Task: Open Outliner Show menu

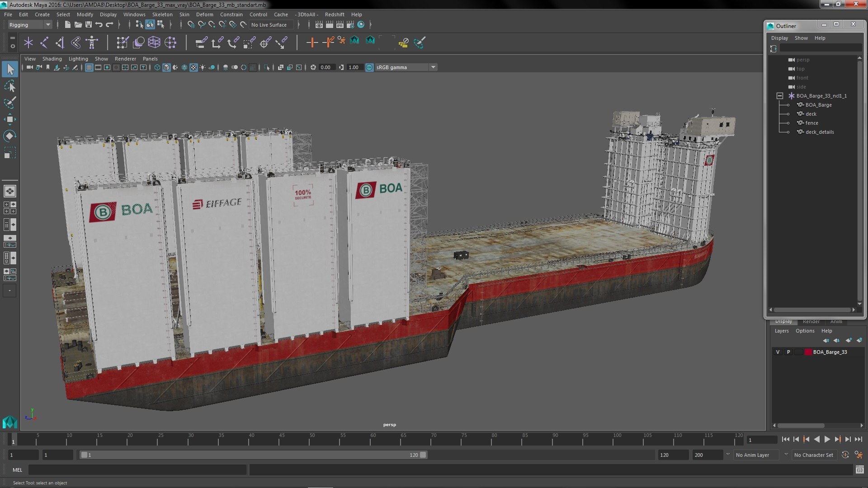Action: tap(801, 38)
